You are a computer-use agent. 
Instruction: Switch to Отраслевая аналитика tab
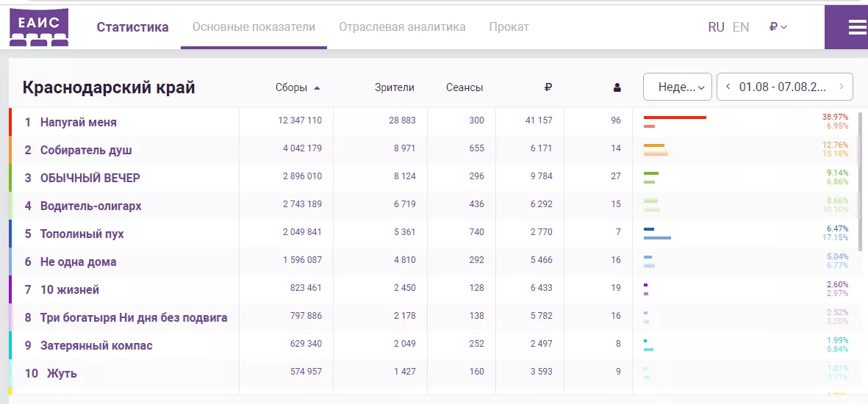click(x=402, y=27)
